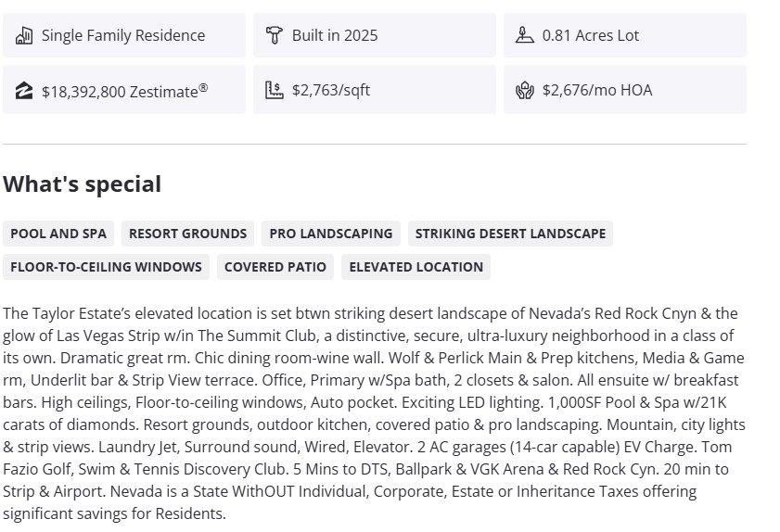Click the What's special heading
This screenshot has width=780, height=532.
(82, 184)
